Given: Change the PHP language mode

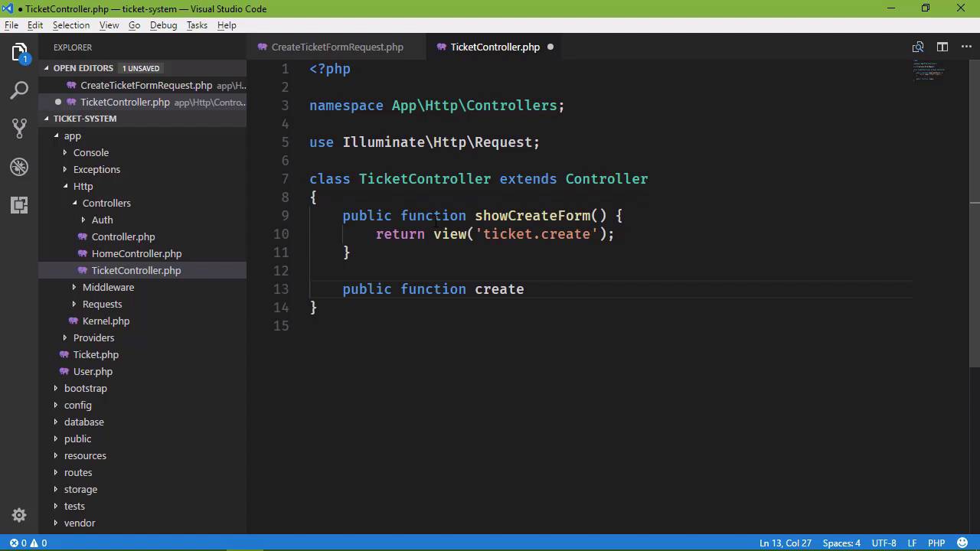Looking at the screenshot, I should (x=936, y=543).
